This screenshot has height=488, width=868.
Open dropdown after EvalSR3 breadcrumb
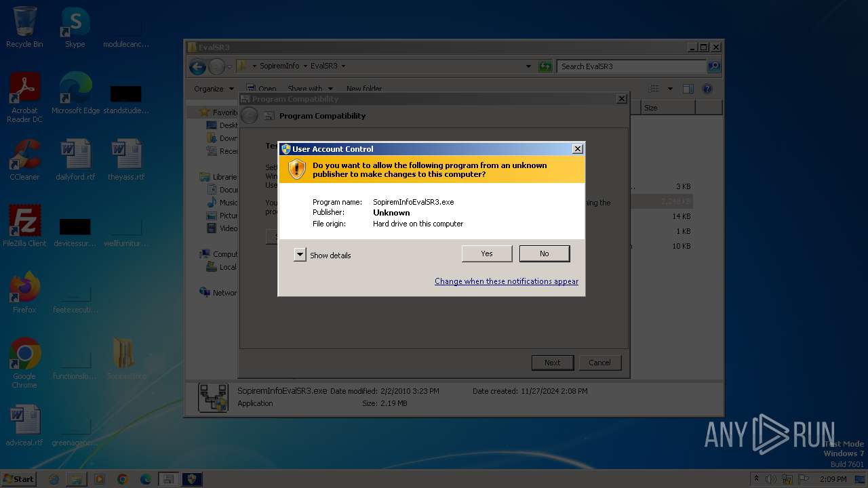coord(343,66)
